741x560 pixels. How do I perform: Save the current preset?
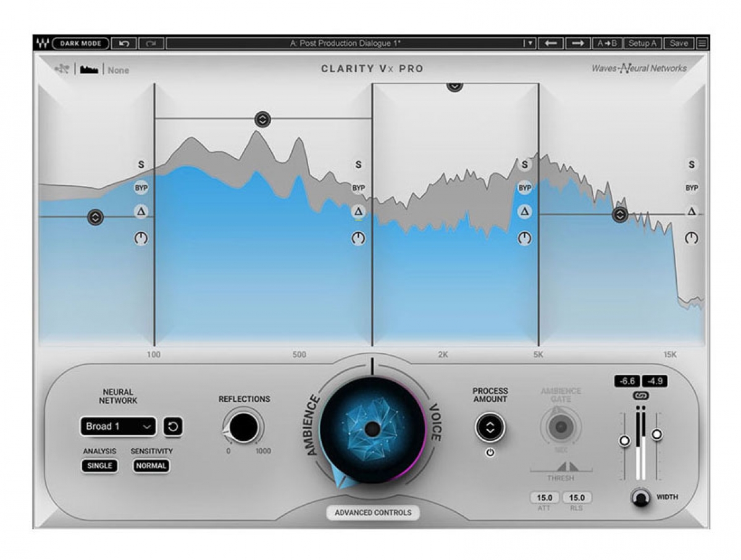(x=679, y=43)
